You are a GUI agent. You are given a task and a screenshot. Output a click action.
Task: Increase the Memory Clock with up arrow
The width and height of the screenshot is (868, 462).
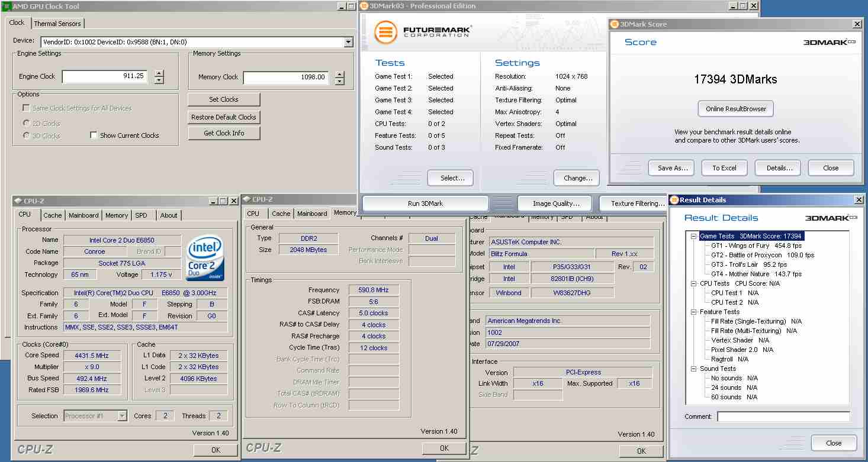pos(339,74)
